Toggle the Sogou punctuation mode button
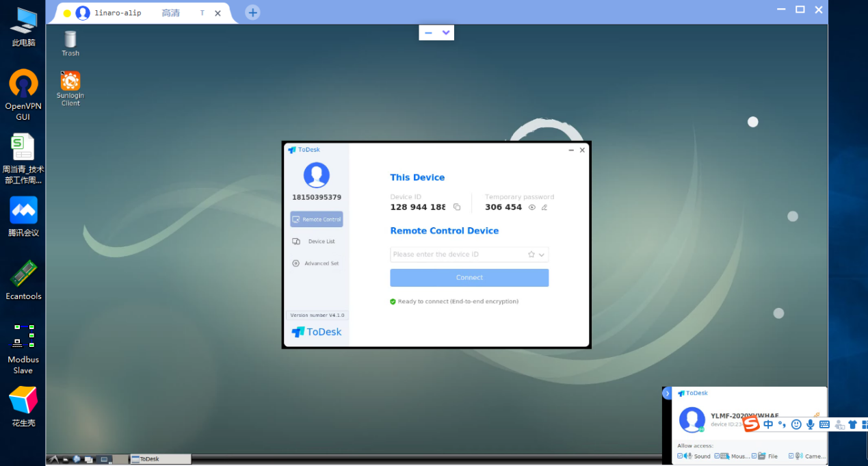868x466 pixels. [x=782, y=424]
